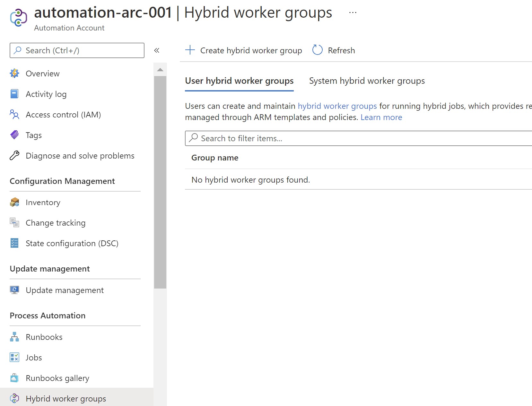Click the automation-arc-001 page title

(103, 13)
